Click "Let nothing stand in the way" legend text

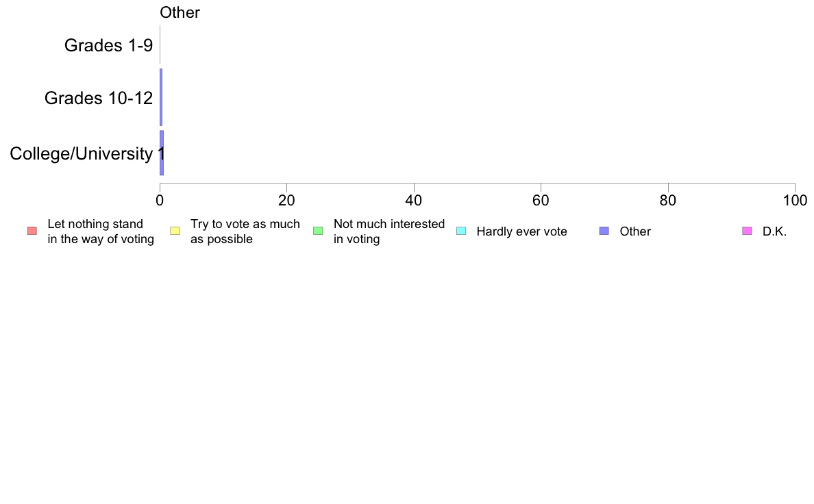tap(101, 231)
